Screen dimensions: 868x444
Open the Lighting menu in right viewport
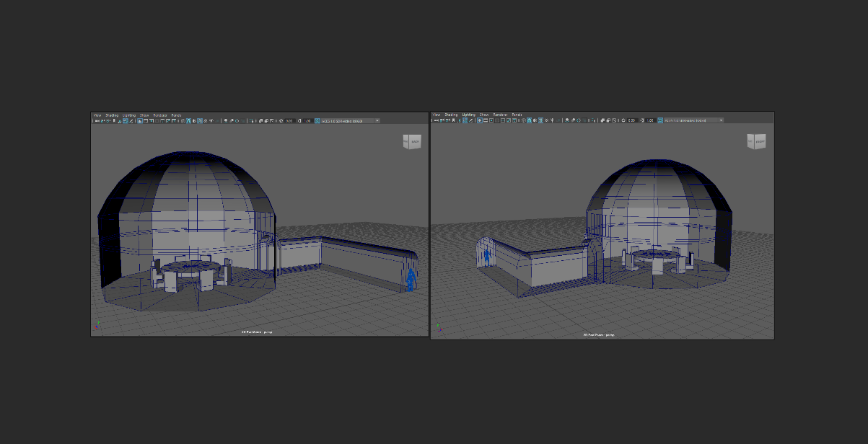(x=469, y=115)
